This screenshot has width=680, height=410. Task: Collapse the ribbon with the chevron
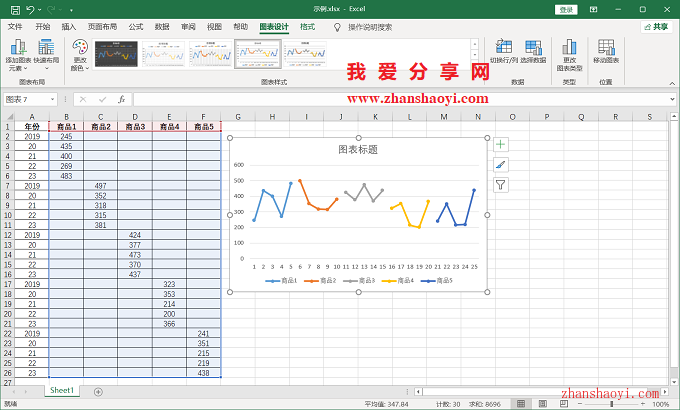(x=672, y=83)
